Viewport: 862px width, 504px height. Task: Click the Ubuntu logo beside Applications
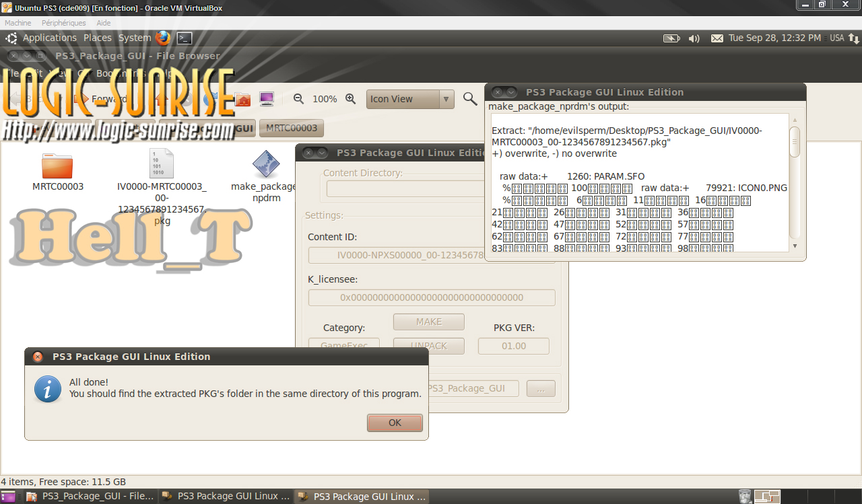tap(11, 38)
